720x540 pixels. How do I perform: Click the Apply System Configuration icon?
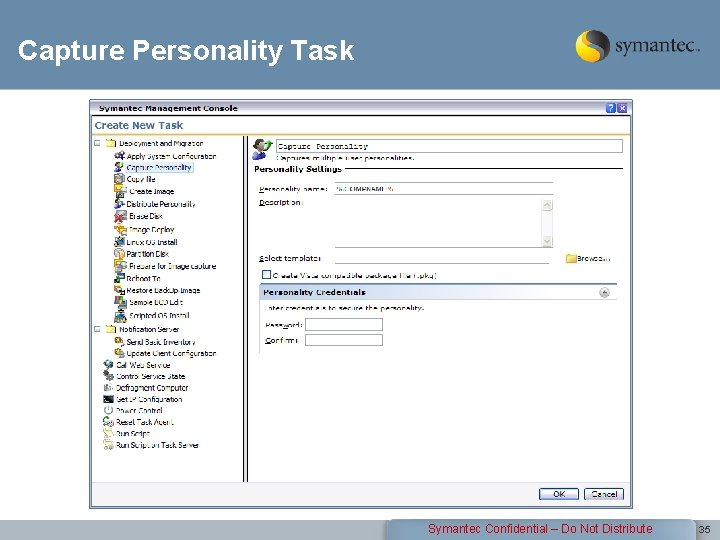point(119,156)
